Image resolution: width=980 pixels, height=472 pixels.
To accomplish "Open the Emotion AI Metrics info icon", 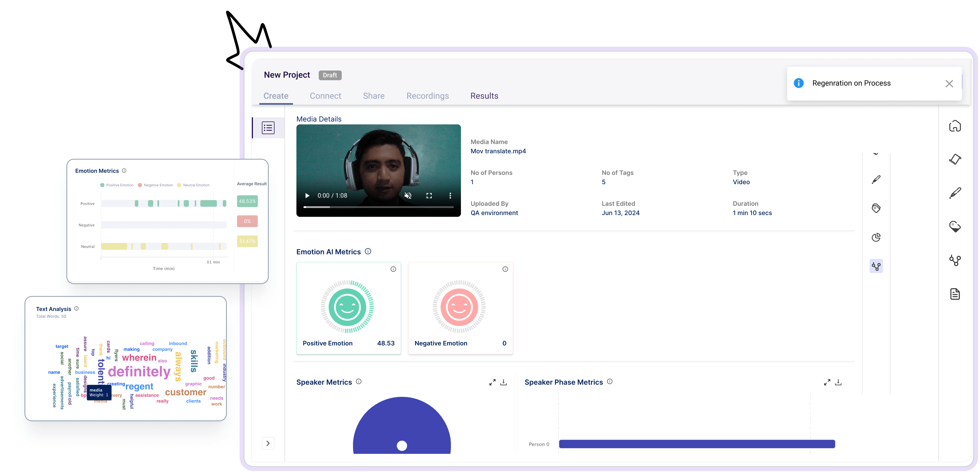I will (x=368, y=251).
